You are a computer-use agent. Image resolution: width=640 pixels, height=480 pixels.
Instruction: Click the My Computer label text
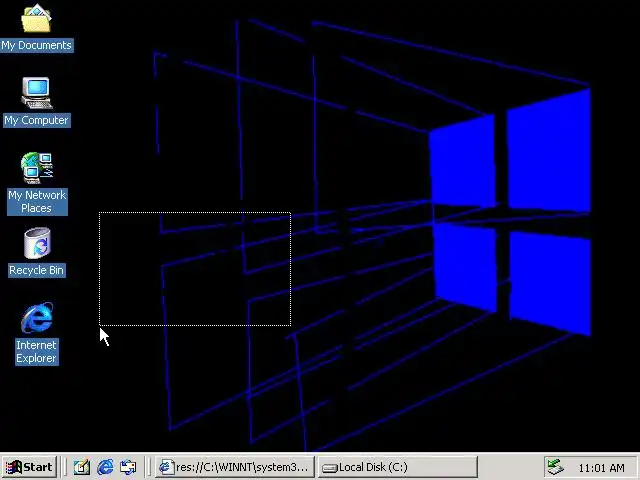36,120
